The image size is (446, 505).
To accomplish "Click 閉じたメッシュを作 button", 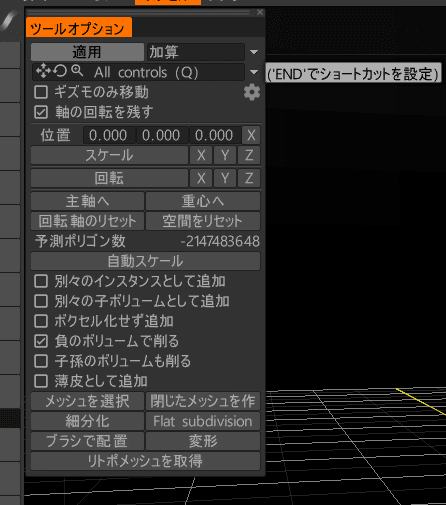I will pyautogui.click(x=203, y=401).
